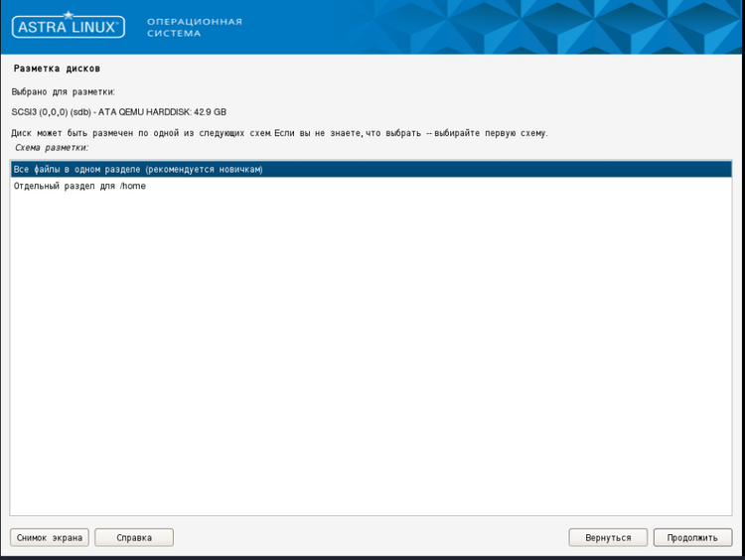Image resolution: width=745 pixels, height=560 pixels.
Task: Click the "Разметка дисков" page heading
Action: (57, 69)
